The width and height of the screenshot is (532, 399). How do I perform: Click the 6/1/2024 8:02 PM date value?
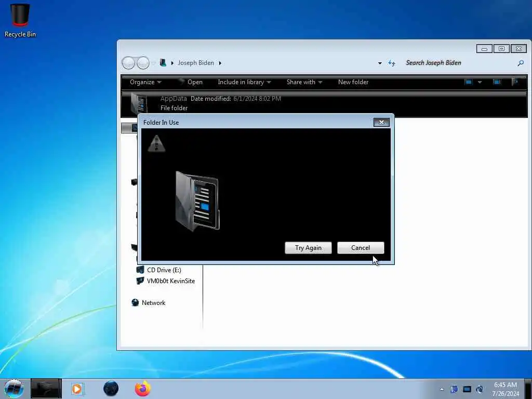pos(257,99)
